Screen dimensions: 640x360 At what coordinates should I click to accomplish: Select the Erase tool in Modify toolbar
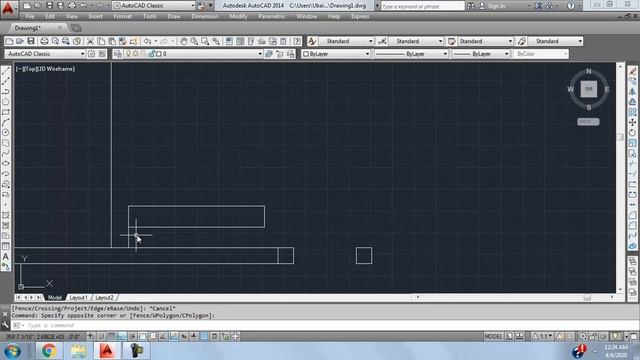(x=632, y=71)
